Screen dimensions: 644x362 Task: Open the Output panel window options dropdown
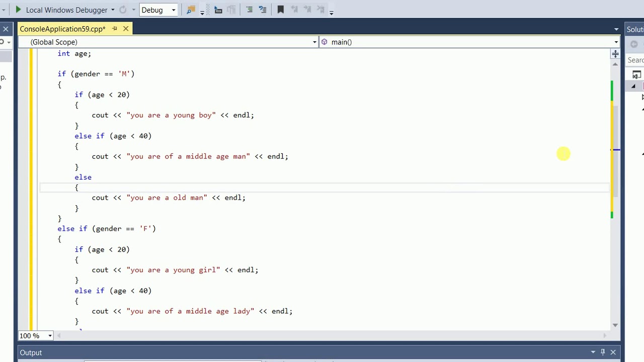coord(593,352)
